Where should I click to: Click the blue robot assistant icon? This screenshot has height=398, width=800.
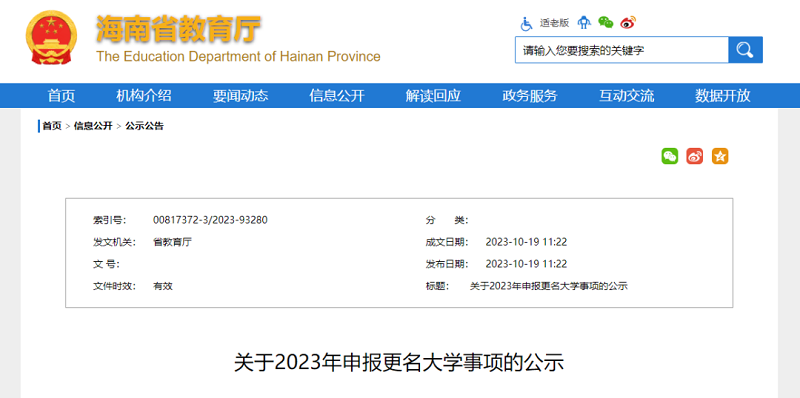click(584, 22)
